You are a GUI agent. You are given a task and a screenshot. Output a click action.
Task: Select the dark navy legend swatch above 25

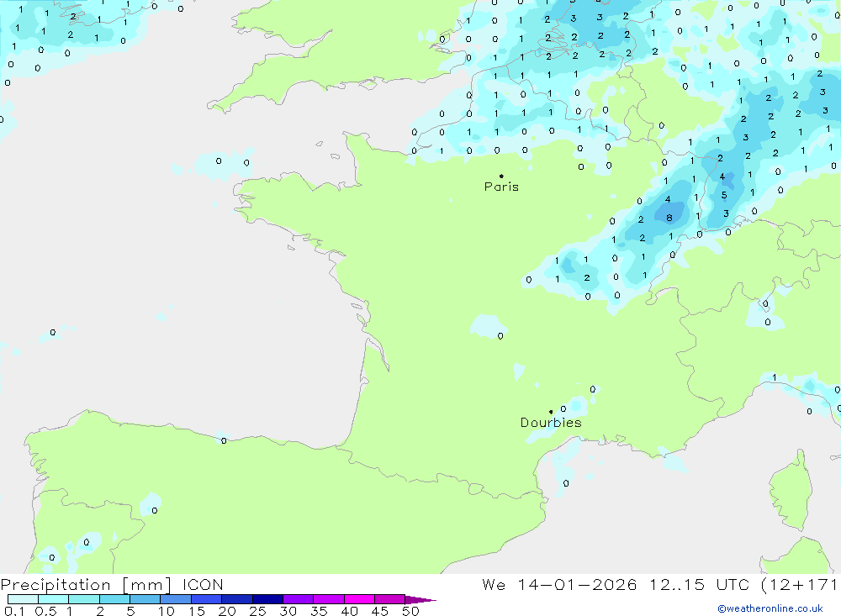coord(267,599)
